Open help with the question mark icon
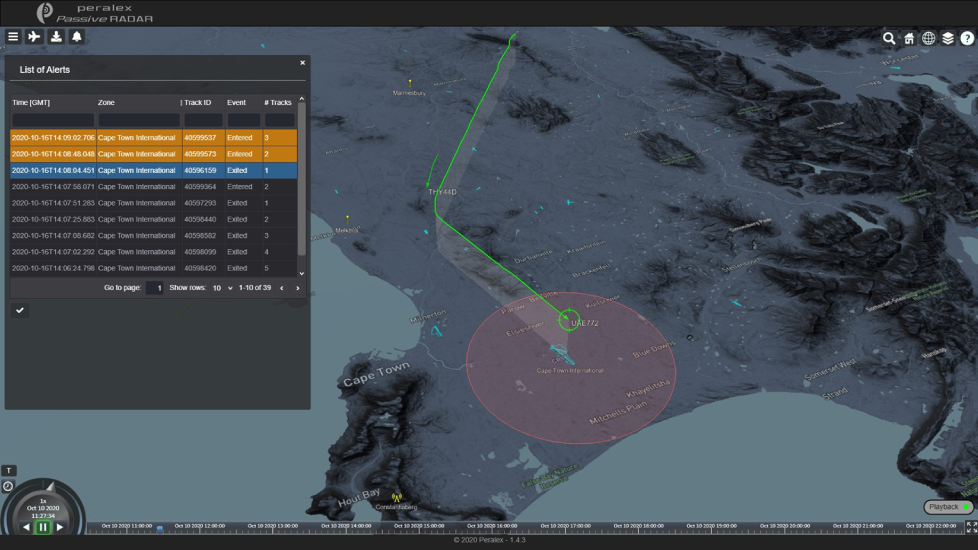Viewport: 978px width, 550px height. (967, 38)
